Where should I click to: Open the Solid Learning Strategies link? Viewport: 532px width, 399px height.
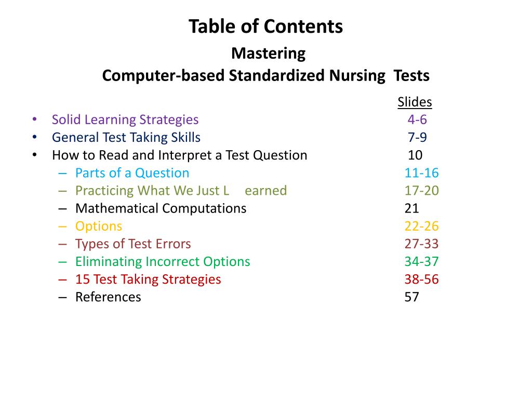tap(125, 120)
